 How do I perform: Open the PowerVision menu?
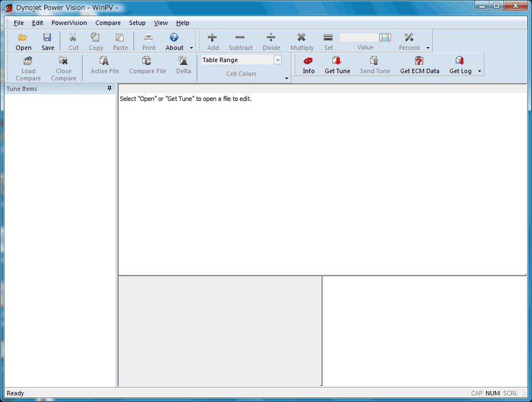click(x=69, y=23)
